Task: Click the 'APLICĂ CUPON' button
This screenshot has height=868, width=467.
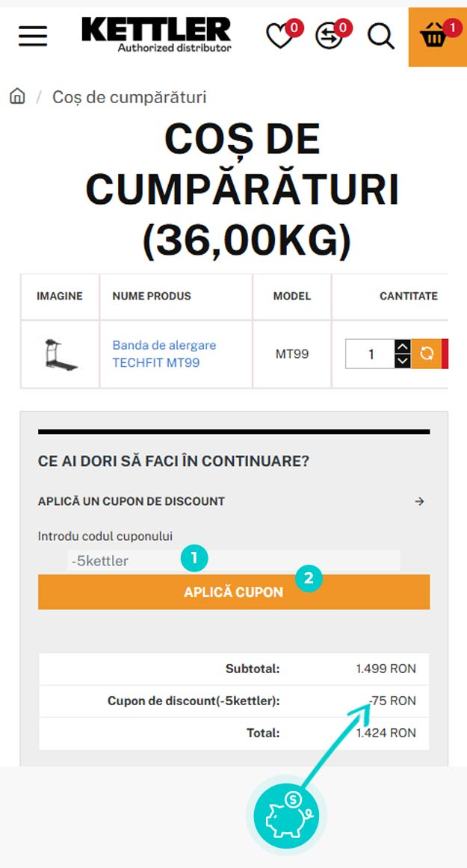Action: tap(234, 592)
